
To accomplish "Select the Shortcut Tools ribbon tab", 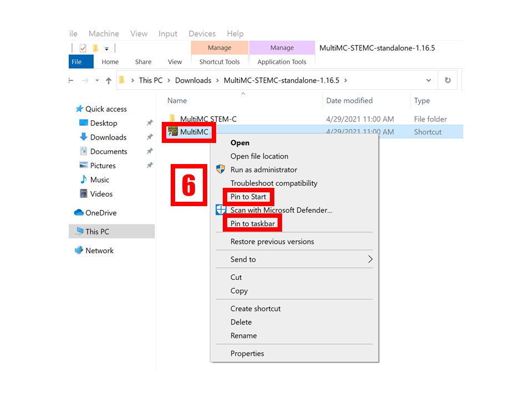I will 219,62.
